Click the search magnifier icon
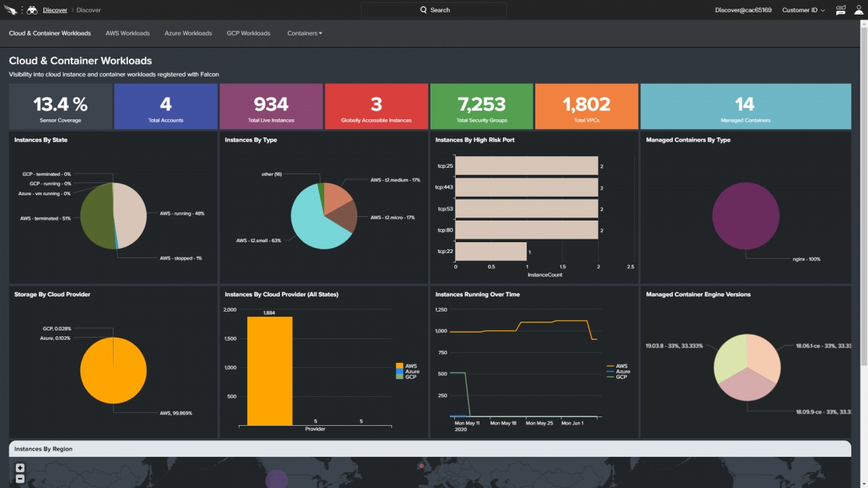 [424, 10]
